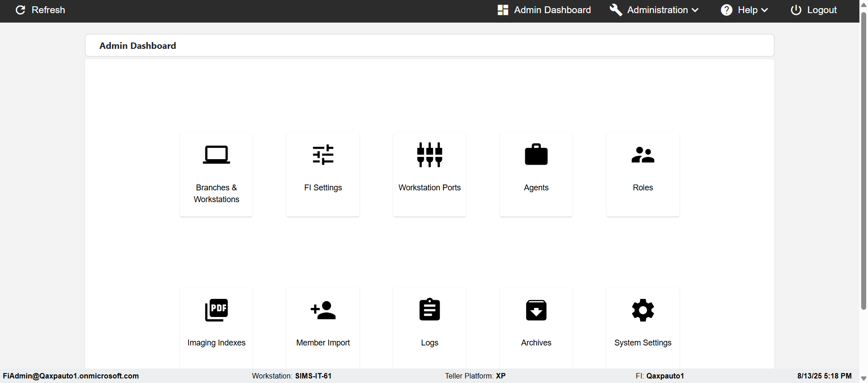
Task: Open the Workstation Ports label
Action: pyautogui.click(x=430, y=188)
